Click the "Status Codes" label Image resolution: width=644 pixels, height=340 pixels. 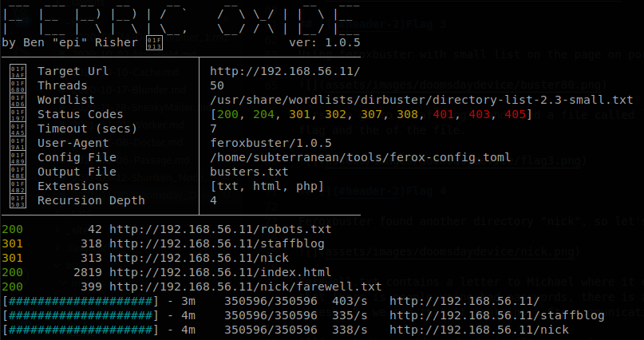click(x=81, y=115)
